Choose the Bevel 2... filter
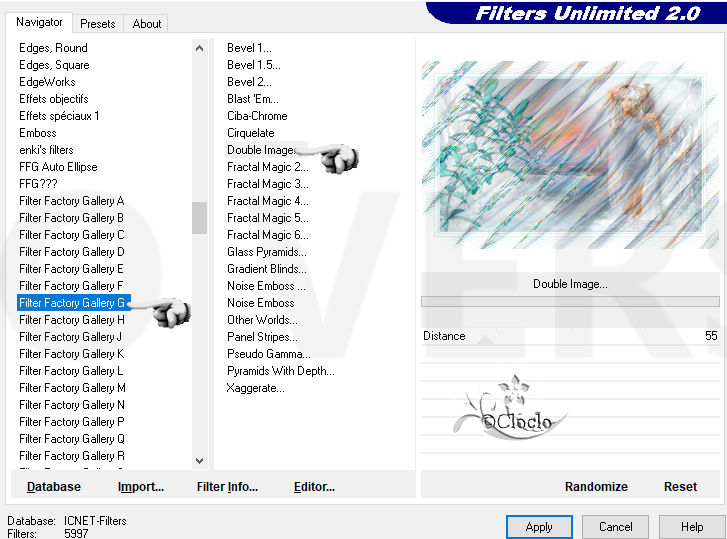727x539 pixels. tap(249, 82)
